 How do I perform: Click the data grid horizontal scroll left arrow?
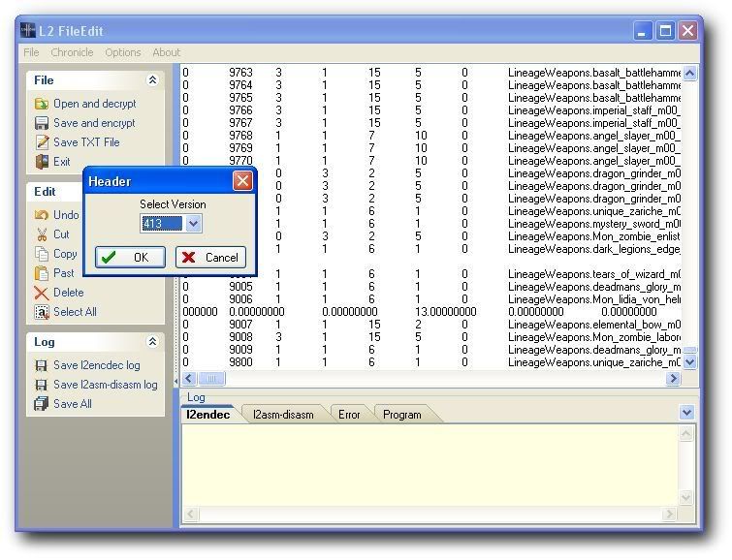click(x=189, y=379)
